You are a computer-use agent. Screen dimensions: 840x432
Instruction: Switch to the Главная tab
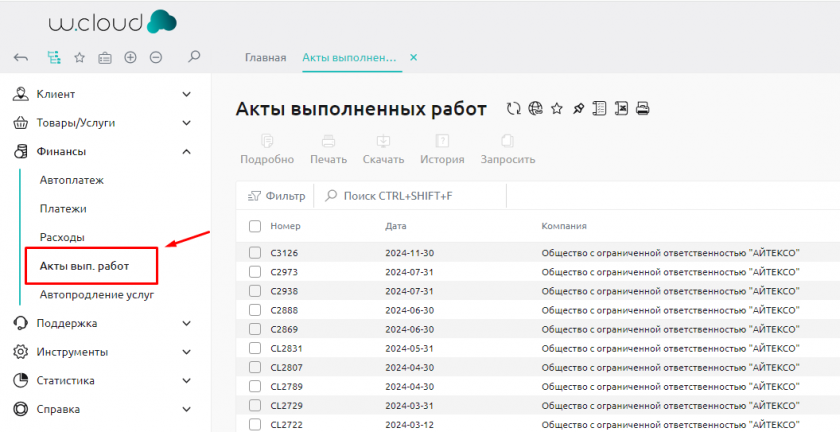click(265, 58)
